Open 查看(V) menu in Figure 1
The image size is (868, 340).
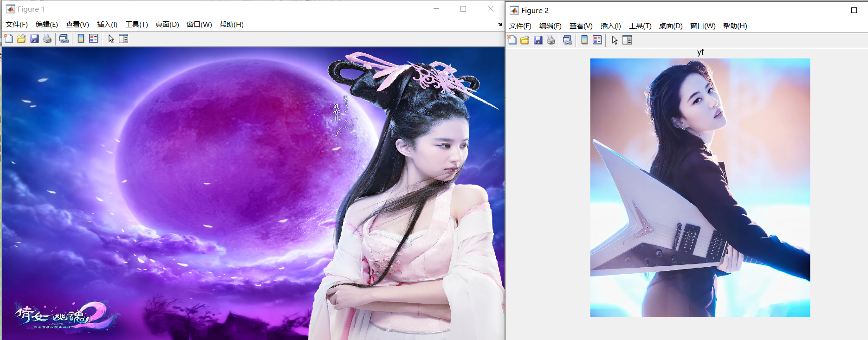tap(78, 25)
